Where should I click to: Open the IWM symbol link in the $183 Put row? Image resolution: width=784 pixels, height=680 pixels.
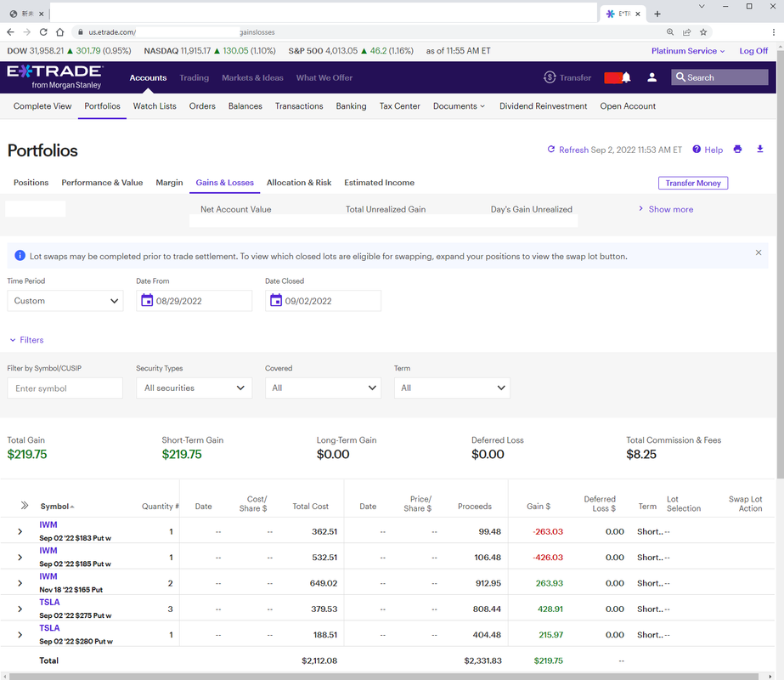[48, 524]
